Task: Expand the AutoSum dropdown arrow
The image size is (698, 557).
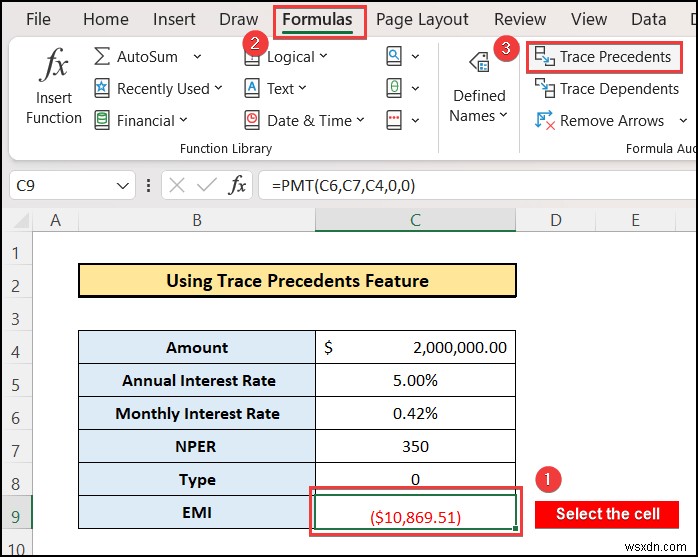Action: 197,57
